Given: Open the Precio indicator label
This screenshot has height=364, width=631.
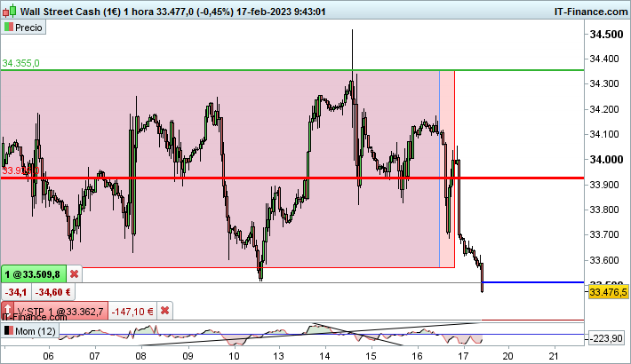Looking at the screenshot, I should click(23, 28).
